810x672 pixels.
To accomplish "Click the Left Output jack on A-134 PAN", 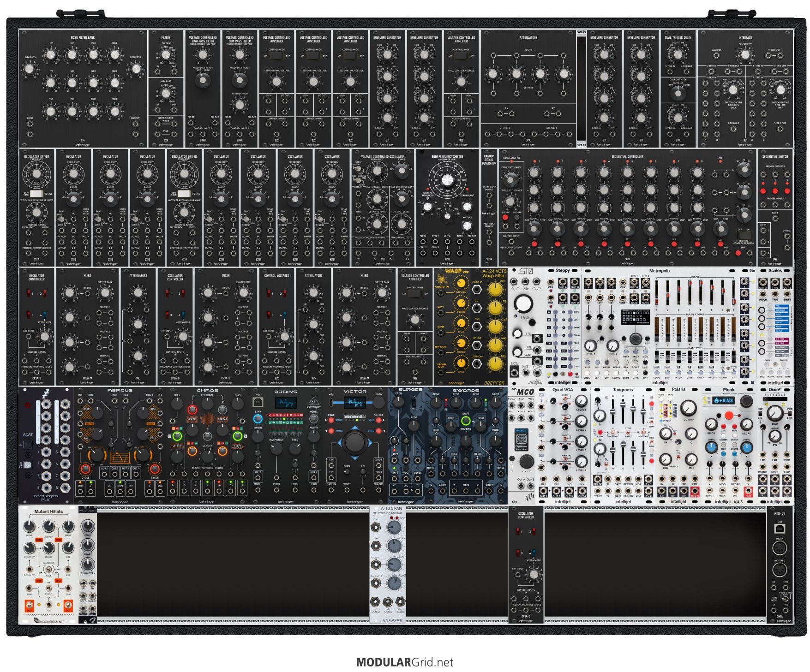I will pyautogui.click(x=375, y=601).
